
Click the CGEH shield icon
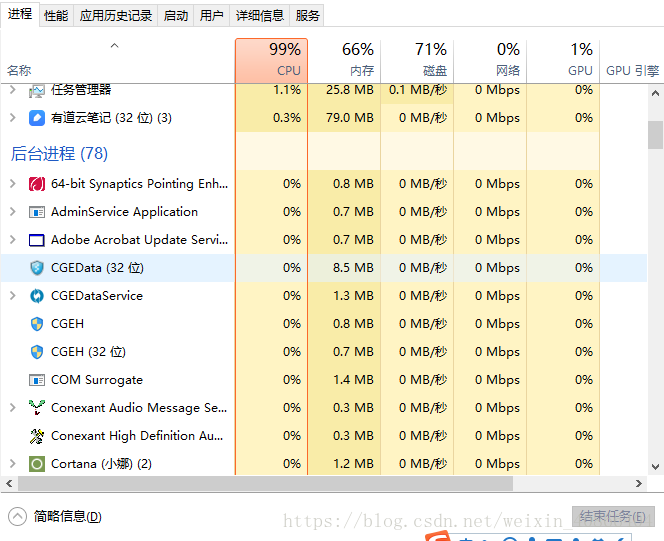37,324
